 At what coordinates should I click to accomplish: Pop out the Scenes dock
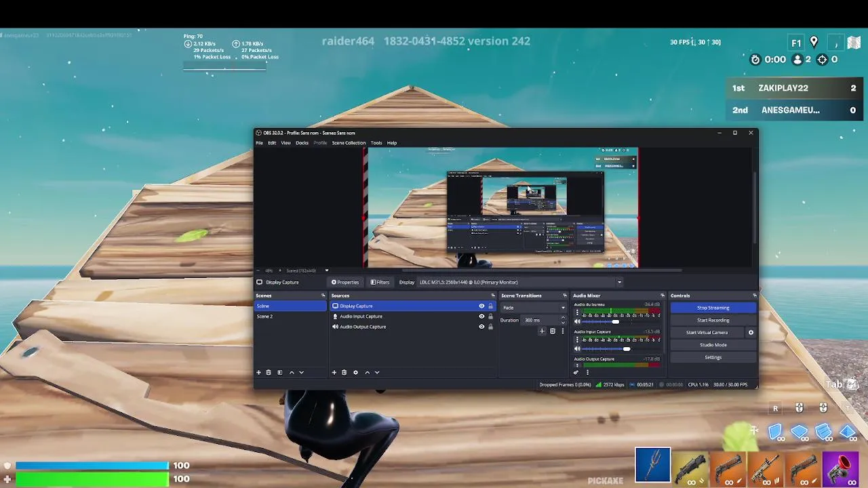323,296
